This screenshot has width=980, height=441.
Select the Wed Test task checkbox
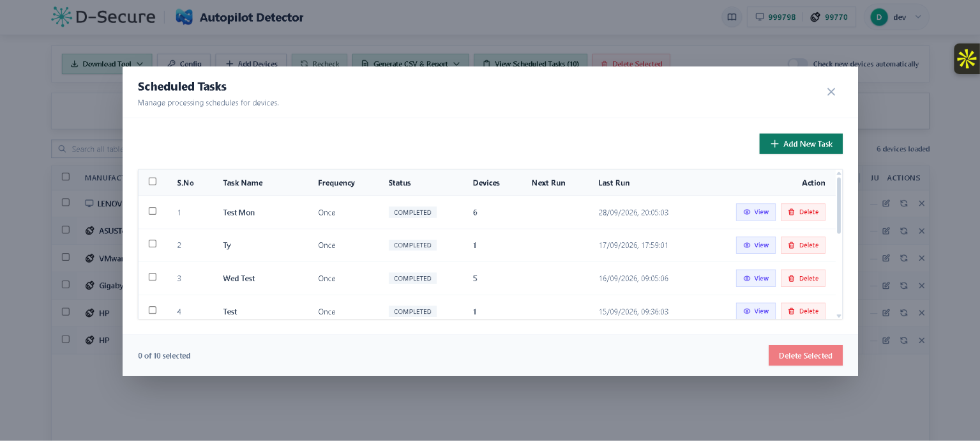[153, 277]
